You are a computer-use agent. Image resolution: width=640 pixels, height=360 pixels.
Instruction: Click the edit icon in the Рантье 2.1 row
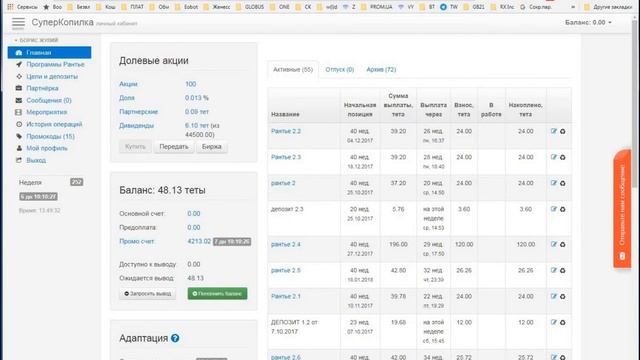pos(553,296)
